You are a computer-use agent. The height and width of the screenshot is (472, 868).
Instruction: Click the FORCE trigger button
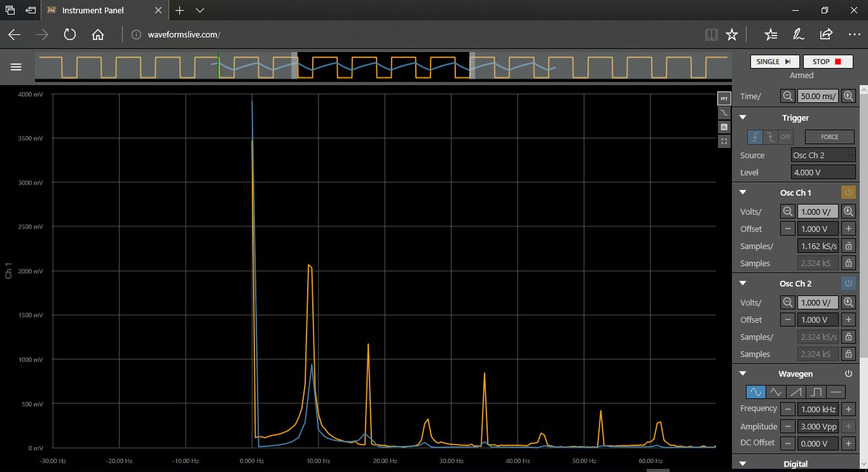coord(830,137)
